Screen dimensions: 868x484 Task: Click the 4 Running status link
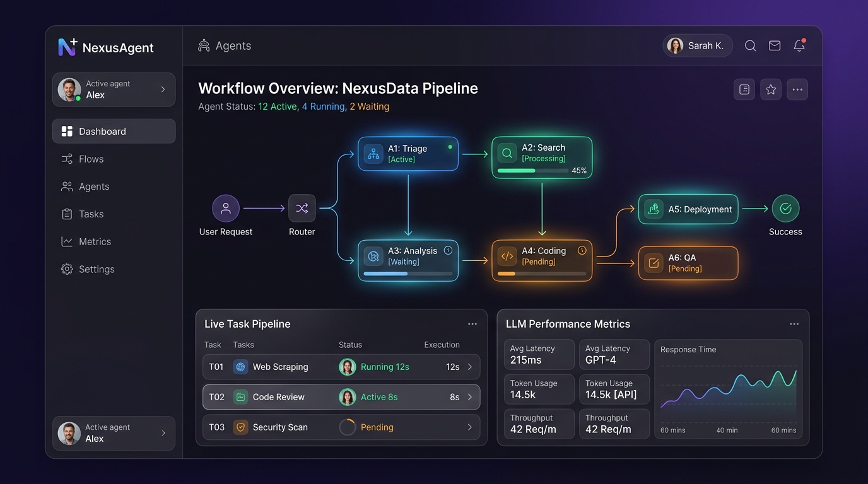pyautogui.click(x=323, y=107)
